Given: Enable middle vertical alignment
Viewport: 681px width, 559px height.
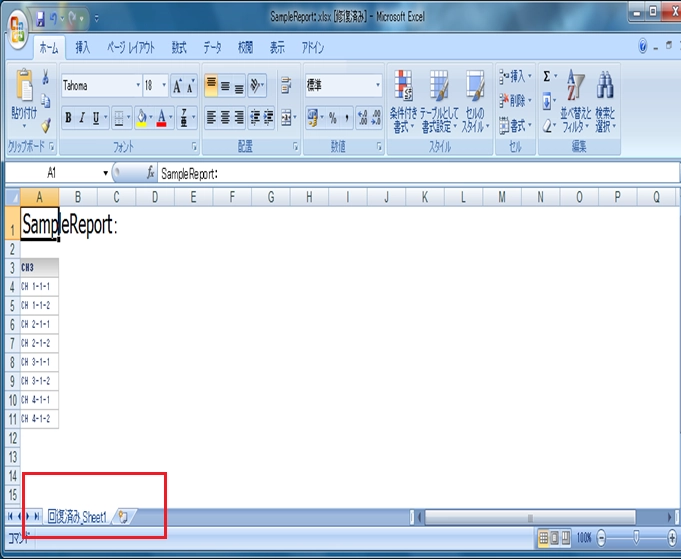Looking at the screenshot, I should 225,86.
